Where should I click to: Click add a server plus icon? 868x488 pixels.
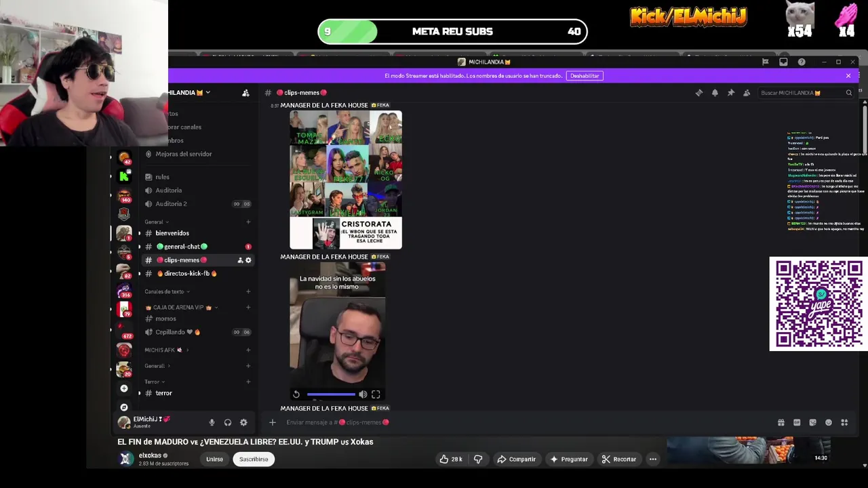(x=124, y=388)
